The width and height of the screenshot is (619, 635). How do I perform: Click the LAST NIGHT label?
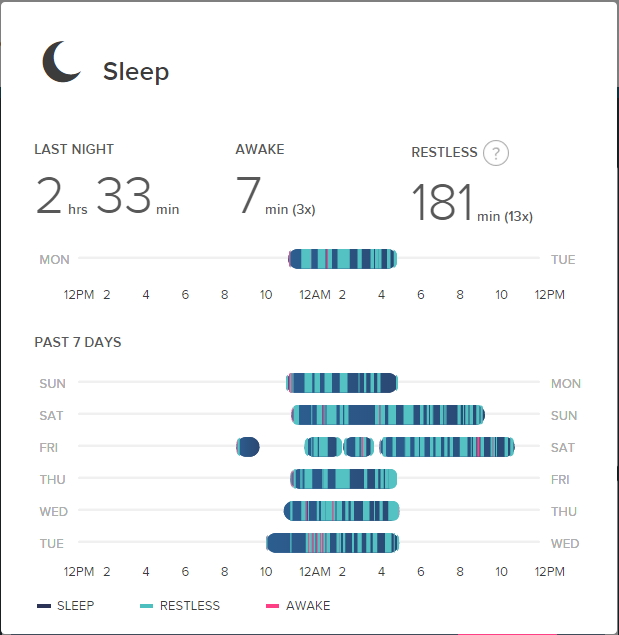coord(74,149)
